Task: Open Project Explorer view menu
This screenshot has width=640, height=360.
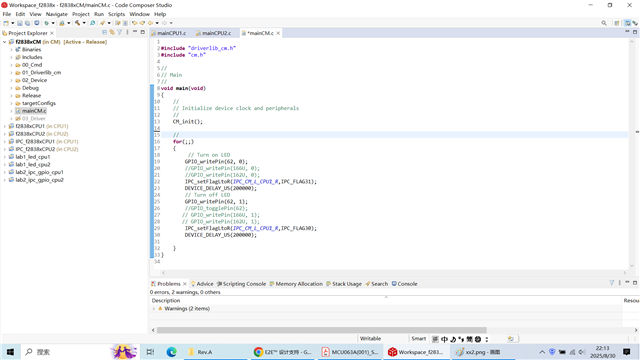Action: point(127,32)
